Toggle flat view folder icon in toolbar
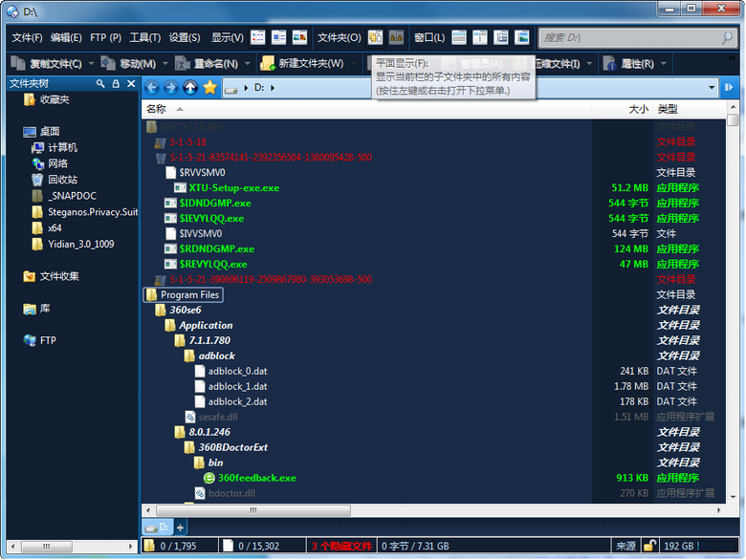This screenshot has width=746, height=560. 375,37
